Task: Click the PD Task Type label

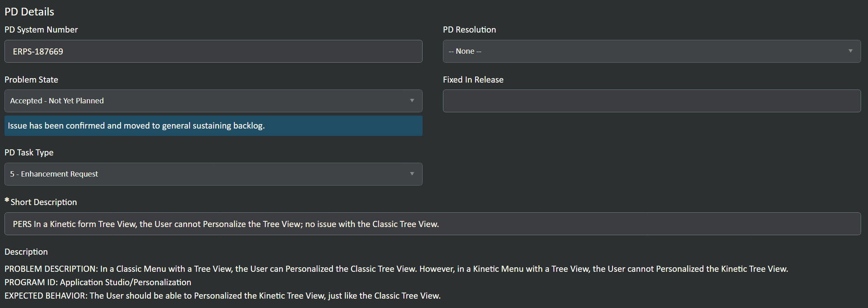Action: coord(29,153)
